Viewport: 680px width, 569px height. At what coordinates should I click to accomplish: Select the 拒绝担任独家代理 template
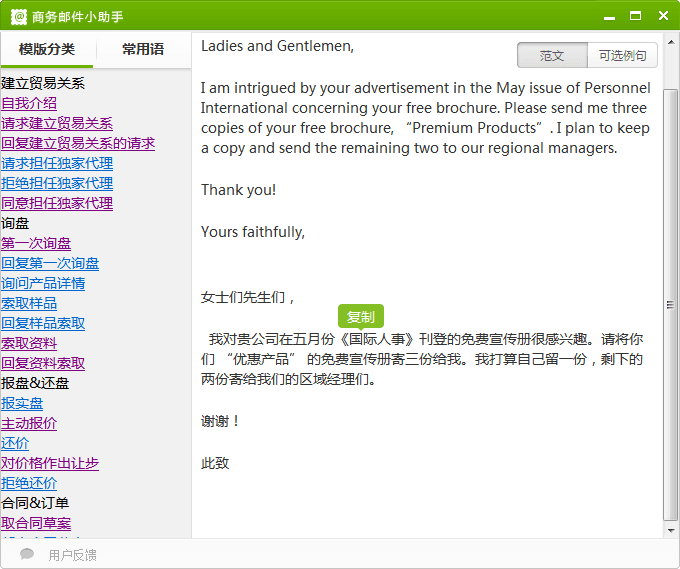pyautogui.click(x=57, y=183)
